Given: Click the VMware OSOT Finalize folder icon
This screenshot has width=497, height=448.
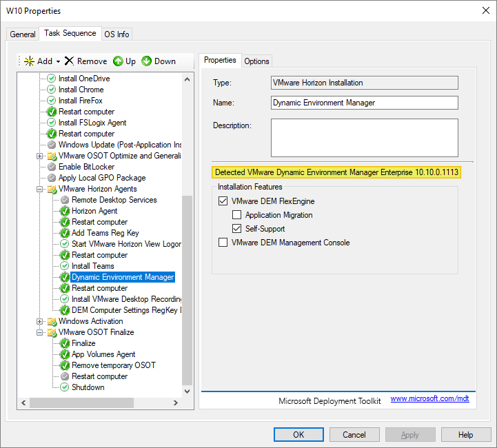Looking at the screenshot, I should 52,332.
